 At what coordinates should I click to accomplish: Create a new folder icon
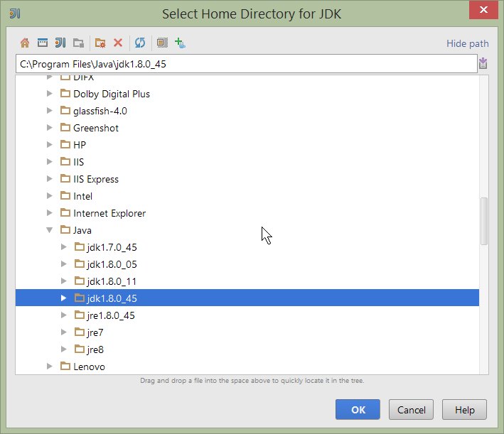pyautogui.click(x=100, y=43)
